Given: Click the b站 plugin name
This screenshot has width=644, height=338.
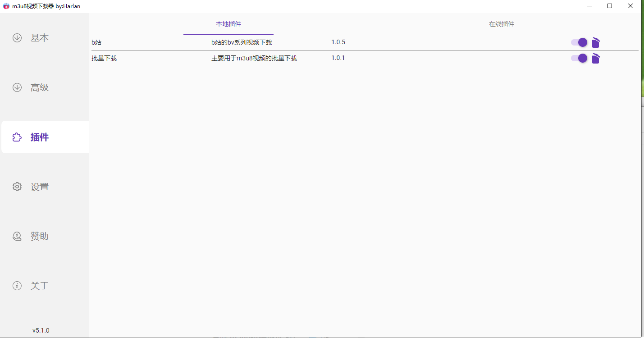Looking at the screenshot, I should point(96,42).
